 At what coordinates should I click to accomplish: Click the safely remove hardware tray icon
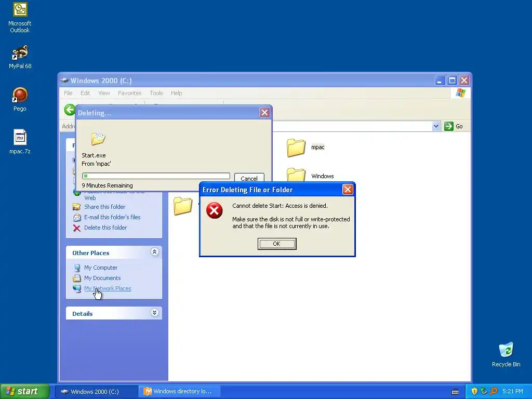[484, 392]
